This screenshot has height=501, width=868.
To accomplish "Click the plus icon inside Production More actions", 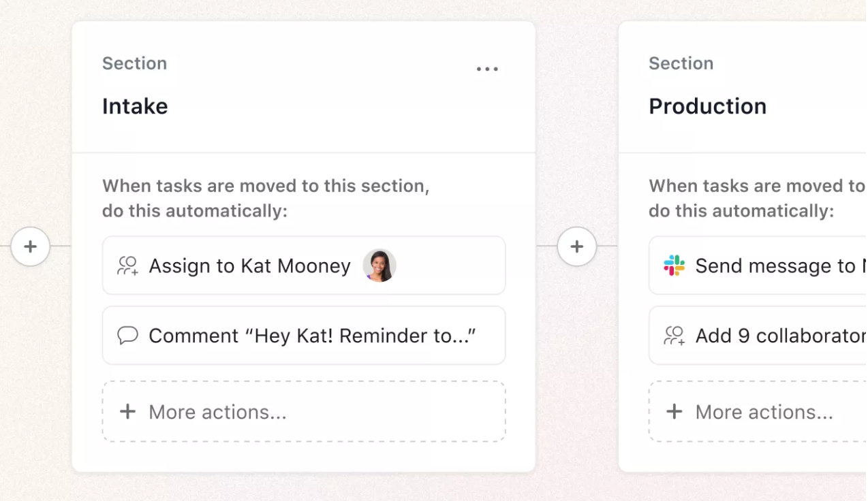I will click(x=675, y=411).
